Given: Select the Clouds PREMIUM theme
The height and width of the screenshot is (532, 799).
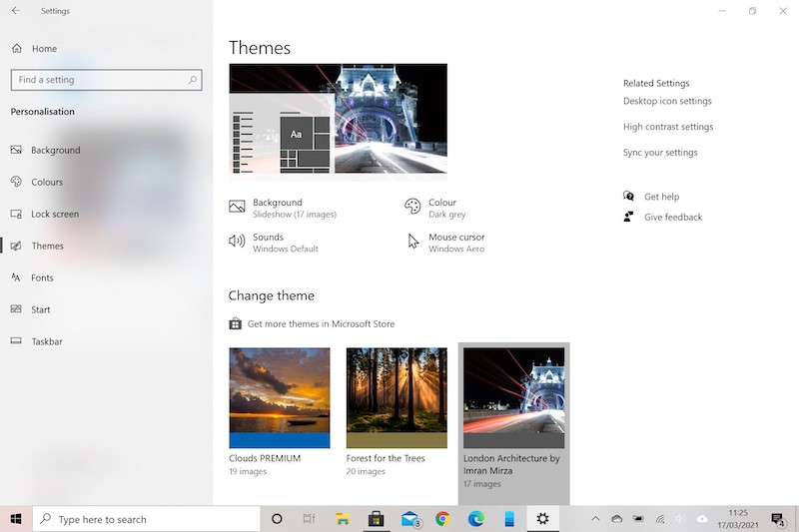Looking at the screenshot, I should 280,412.
